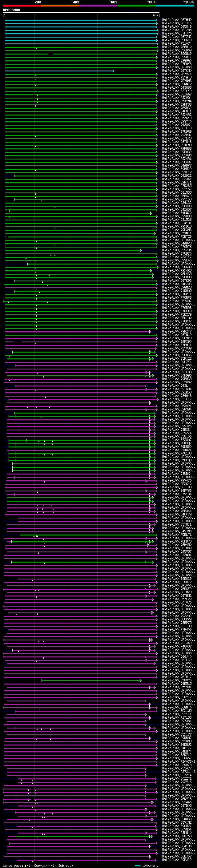Open hit UniRef100_C6TJF6
This screenshot has width=197, height=868.
177,23
